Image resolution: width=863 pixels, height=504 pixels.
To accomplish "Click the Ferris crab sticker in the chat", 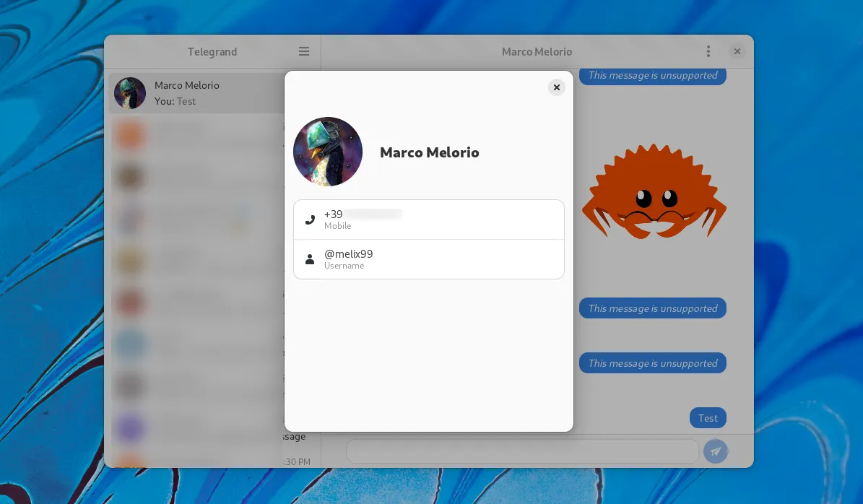I will point(654,191).
